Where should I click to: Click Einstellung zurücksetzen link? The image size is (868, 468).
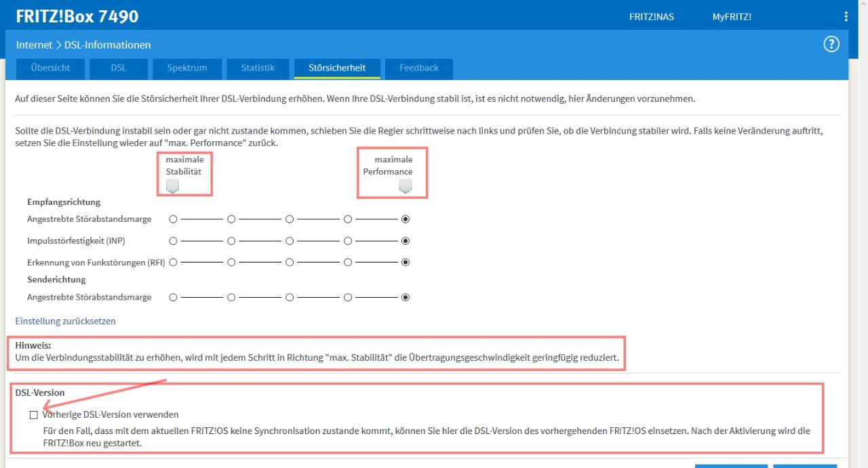point(66,321)
